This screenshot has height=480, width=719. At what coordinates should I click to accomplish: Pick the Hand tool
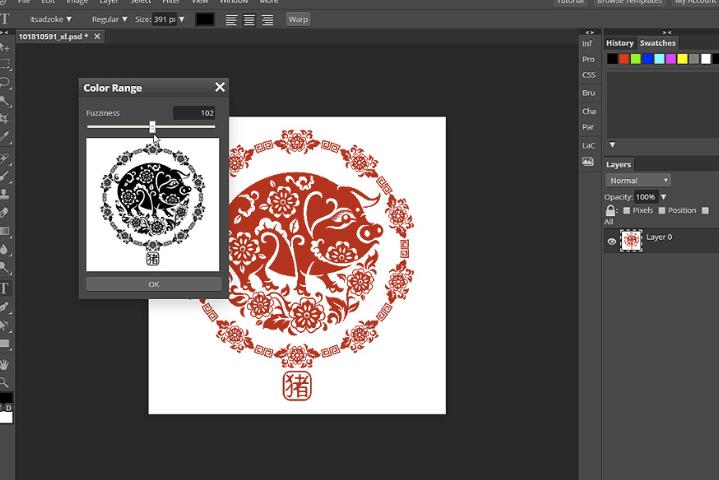tap(5, 364)
